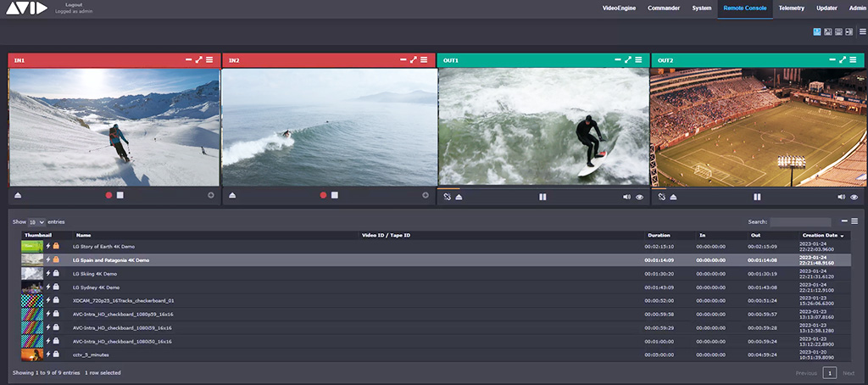Expand OUT2 panel to full view
This screenshot has height=385, width=868.
click(x=842, y=60)
